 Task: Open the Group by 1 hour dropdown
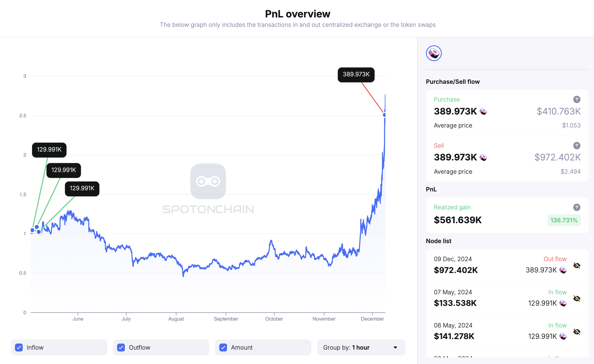point(361,347)
